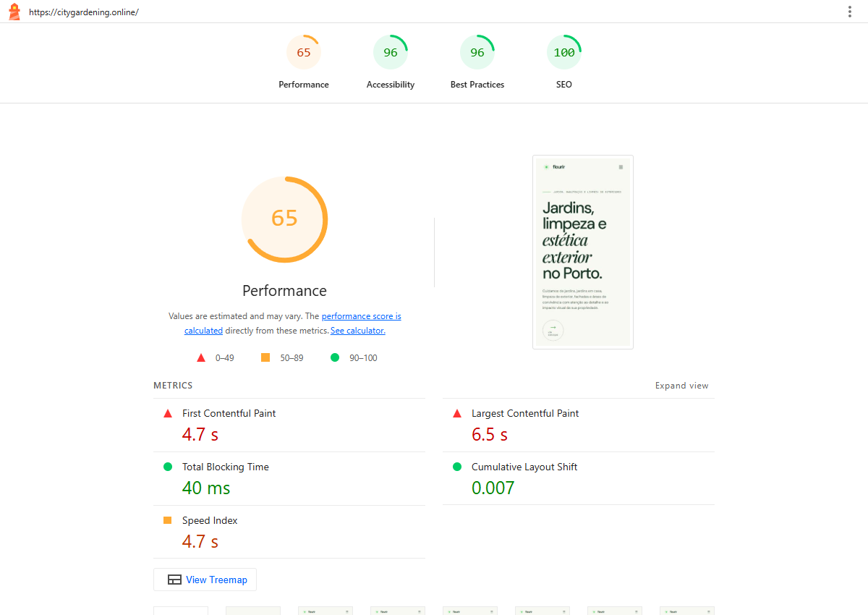The height and width of the screenshot is (615, 868).
Task: Open the 'performance score is calculated' link
Action: click(x=293, y=323)
